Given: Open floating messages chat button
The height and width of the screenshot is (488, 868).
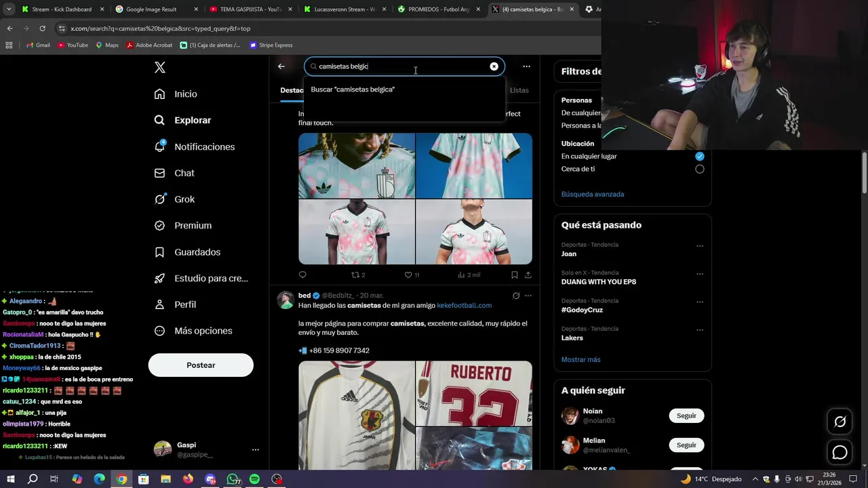Looking at the screenshot, I should coord(840,453).
